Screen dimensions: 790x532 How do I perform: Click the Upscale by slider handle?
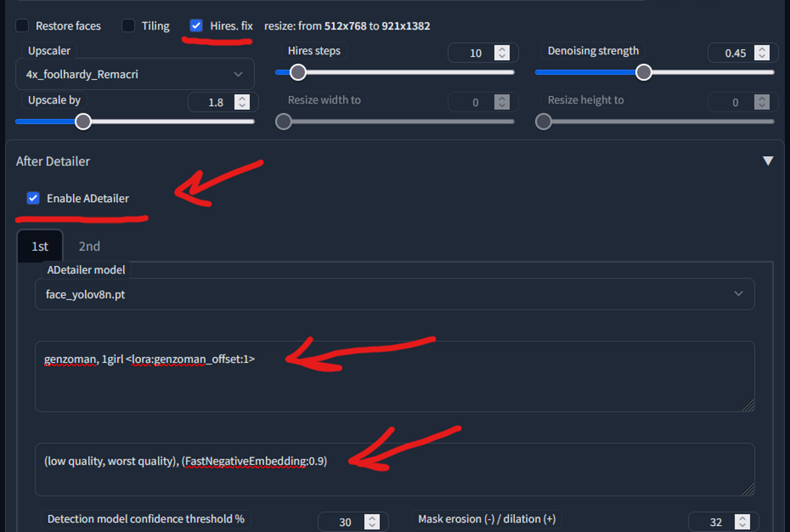pyautogui.click(x=83, y=122)
